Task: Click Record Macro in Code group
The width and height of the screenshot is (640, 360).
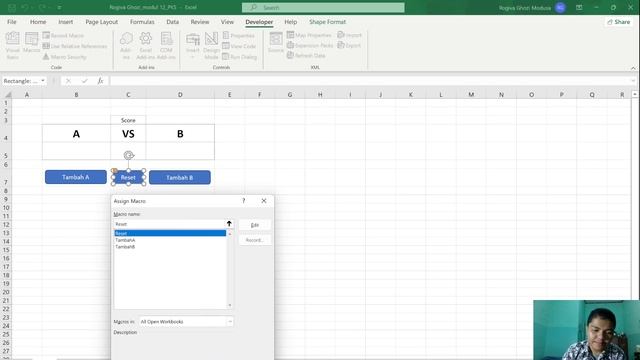Action: point(63,36)
